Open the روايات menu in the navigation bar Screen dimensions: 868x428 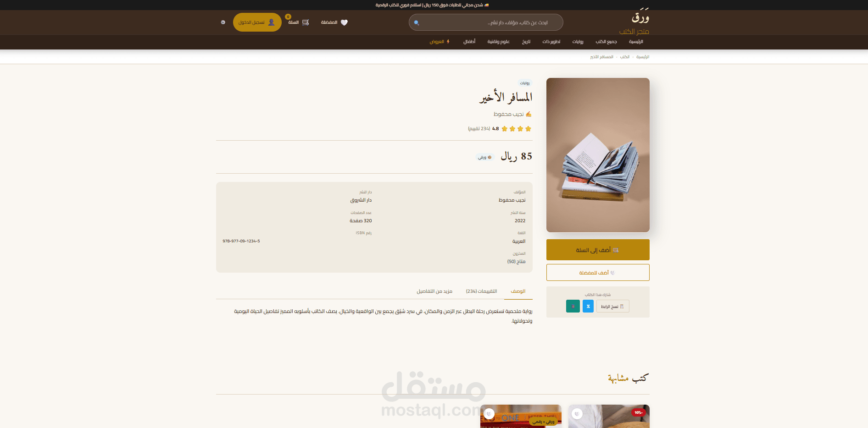coord(578,42)
